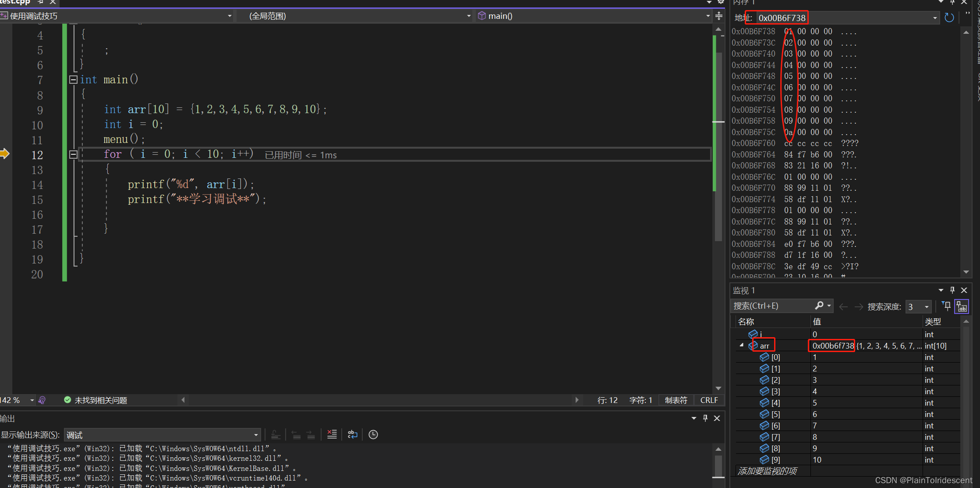Click the code cleanup brush icon
The width and height of the screenshot is (980, 488).
[x=42, y=400]
